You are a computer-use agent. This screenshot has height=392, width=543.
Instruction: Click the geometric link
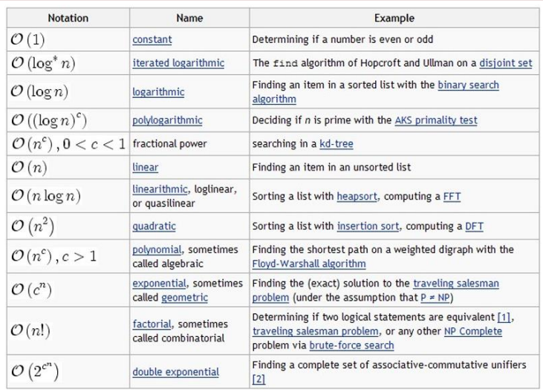pyautogui.click(x=184, y=298)
